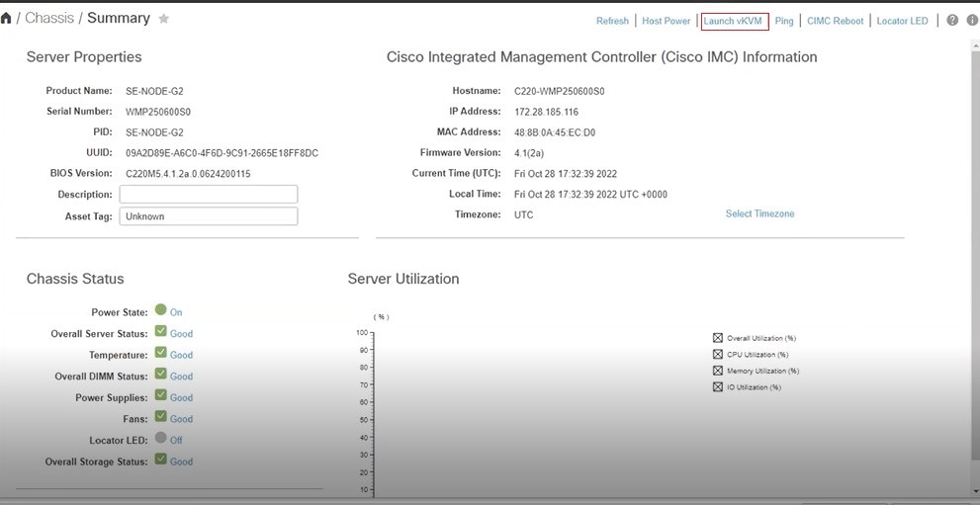Navigate to Chassis in breadcrumb
Viewport: 980px width, 505px height.
49,18
